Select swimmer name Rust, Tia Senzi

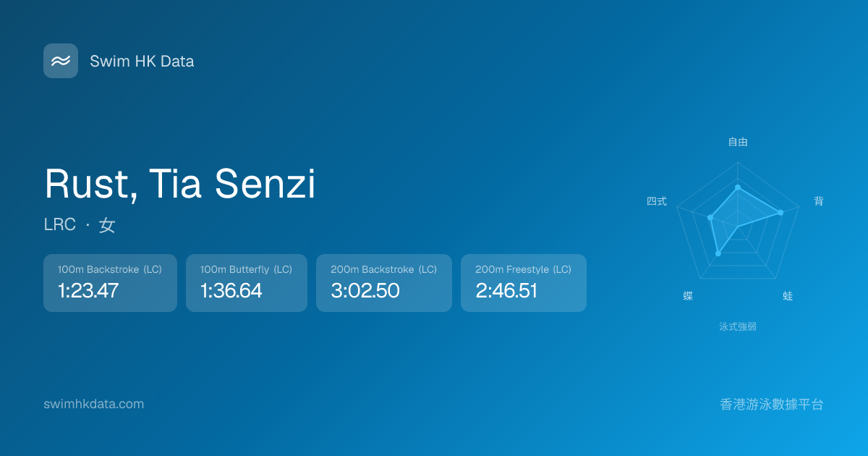coord(180,184)
